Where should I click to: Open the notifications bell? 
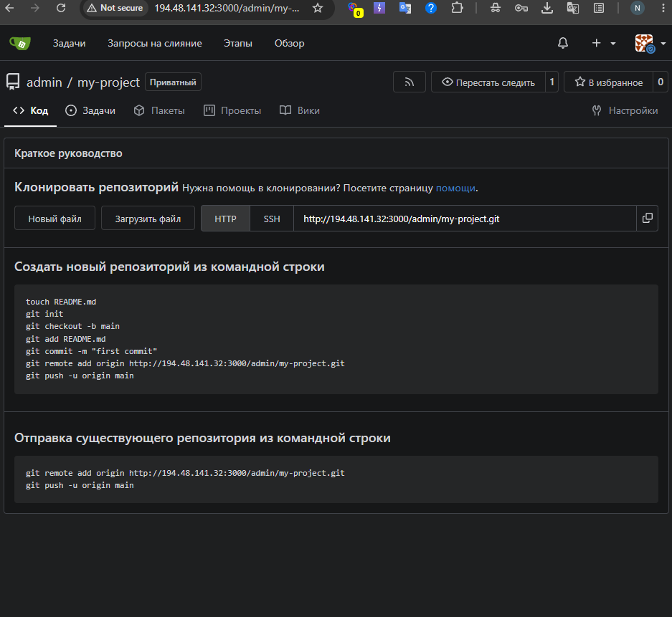pyautogui.click(x=563, y=43)
